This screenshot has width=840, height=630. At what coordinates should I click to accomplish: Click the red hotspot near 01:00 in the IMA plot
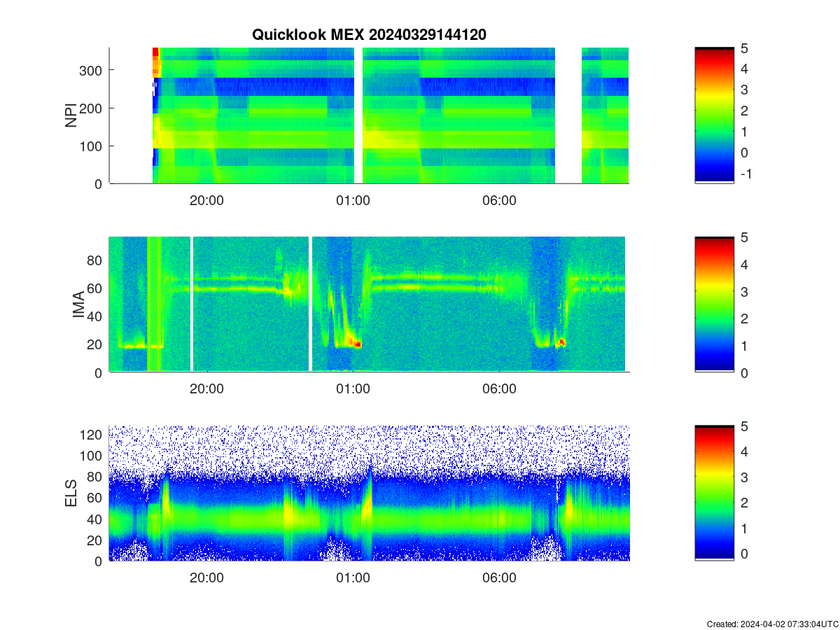pos(358,344)
